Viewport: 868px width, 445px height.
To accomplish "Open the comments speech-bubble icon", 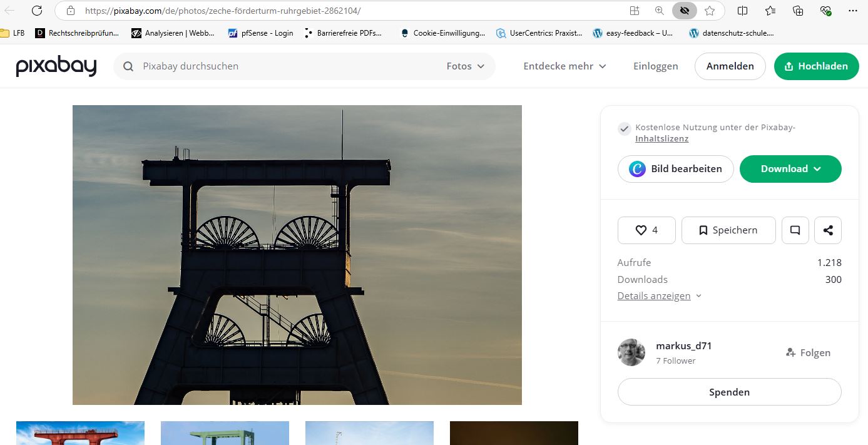I will point(795,230).
